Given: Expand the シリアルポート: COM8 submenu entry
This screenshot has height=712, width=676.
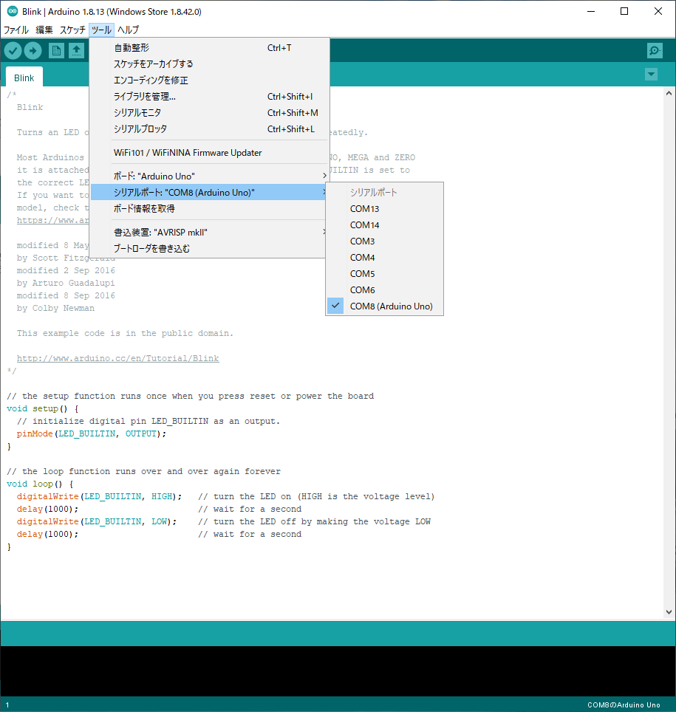Looking at the screenshot, I should pos(209,193).
